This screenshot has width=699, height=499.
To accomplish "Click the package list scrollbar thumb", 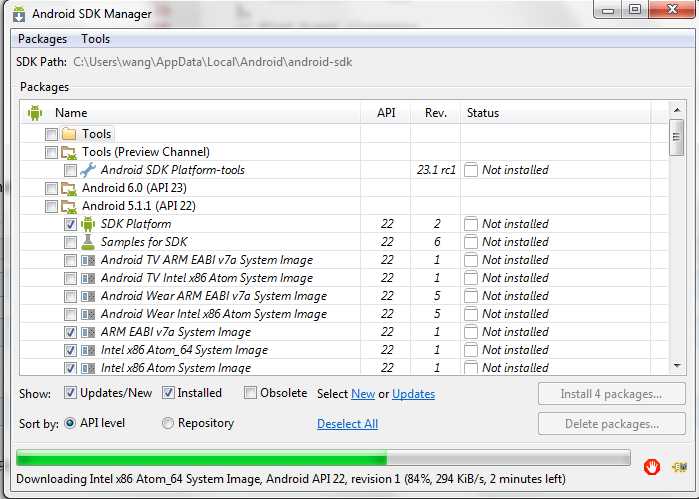I will coord(677,137).
